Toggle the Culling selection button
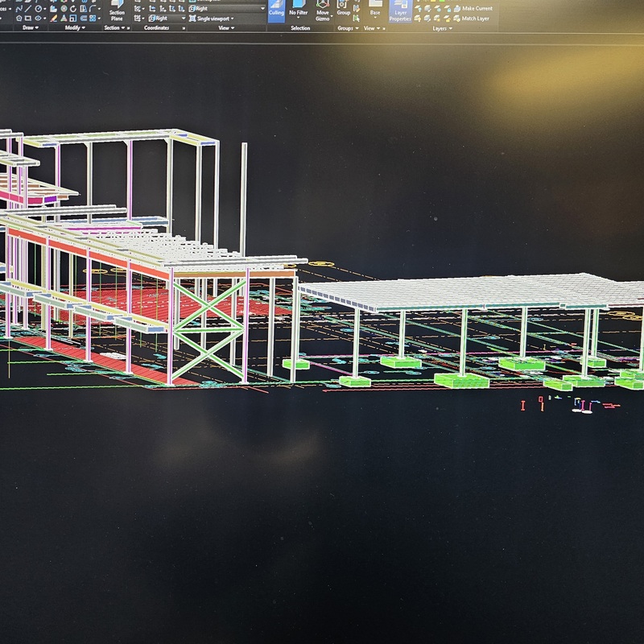Viewport: 644px width, 644px height. point(276,10)
